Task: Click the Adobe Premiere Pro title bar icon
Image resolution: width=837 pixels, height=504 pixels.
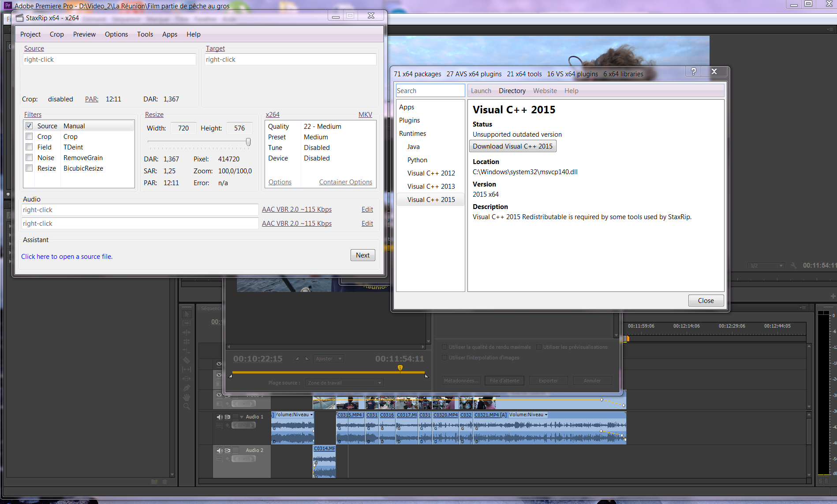Action: [x=7, y=6]
